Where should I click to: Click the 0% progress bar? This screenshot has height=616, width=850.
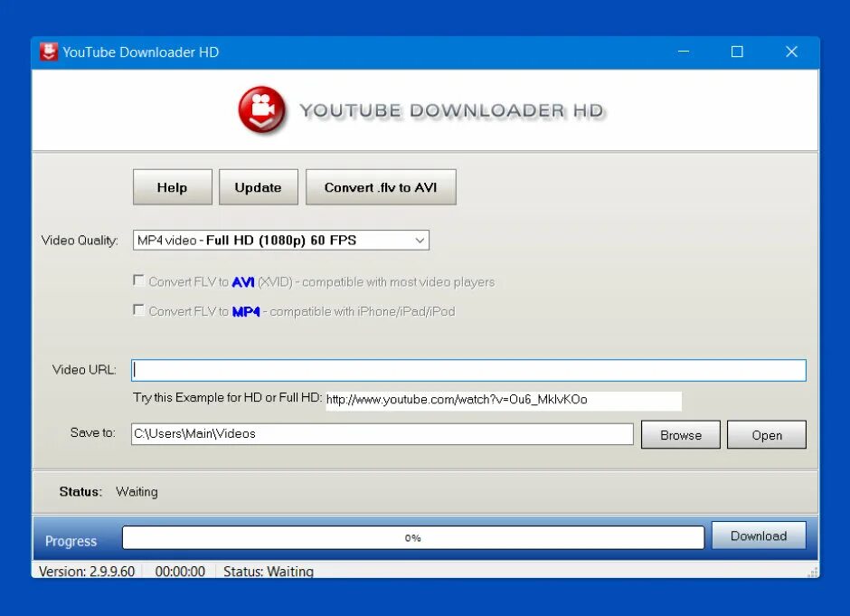[413, 538]
